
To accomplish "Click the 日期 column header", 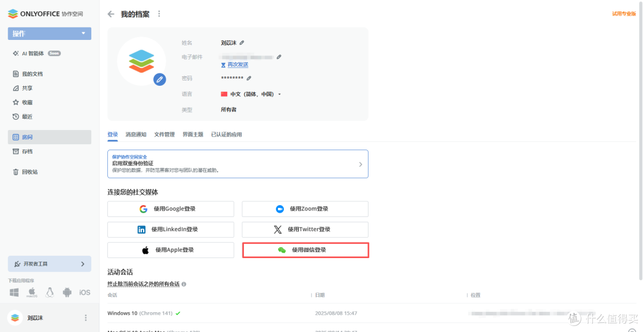I will [x=320, y=295].
